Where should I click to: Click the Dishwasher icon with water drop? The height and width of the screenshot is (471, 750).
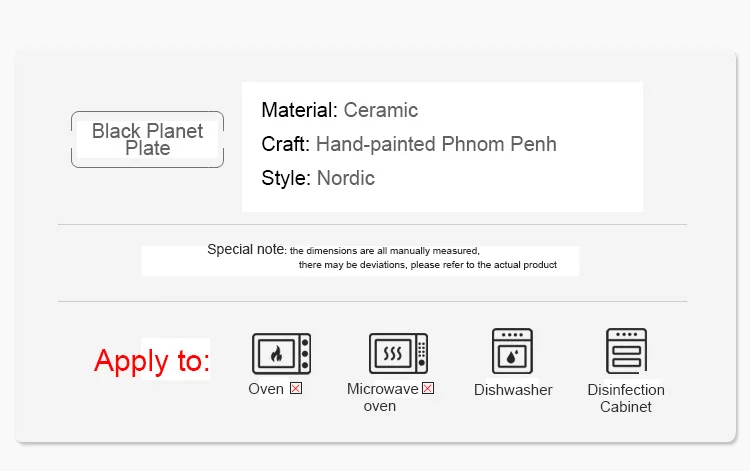[x=512, y=351]
